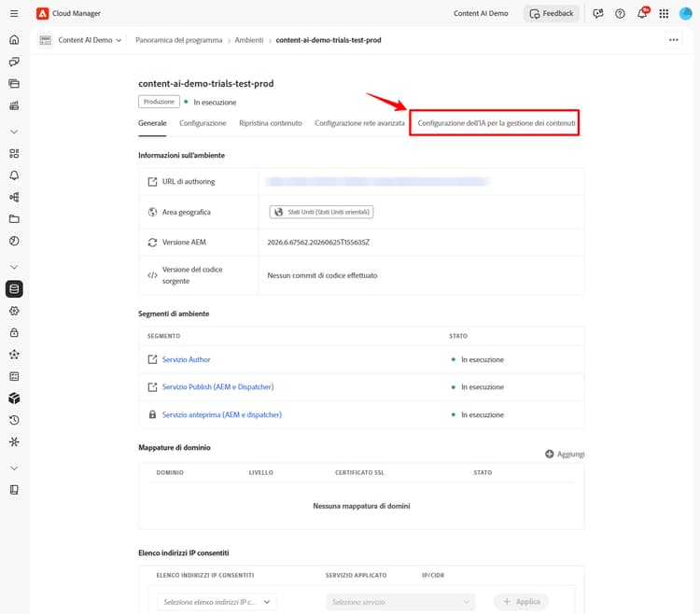Open the hierarchy tree icon in sidebar

tap(14, 197)
